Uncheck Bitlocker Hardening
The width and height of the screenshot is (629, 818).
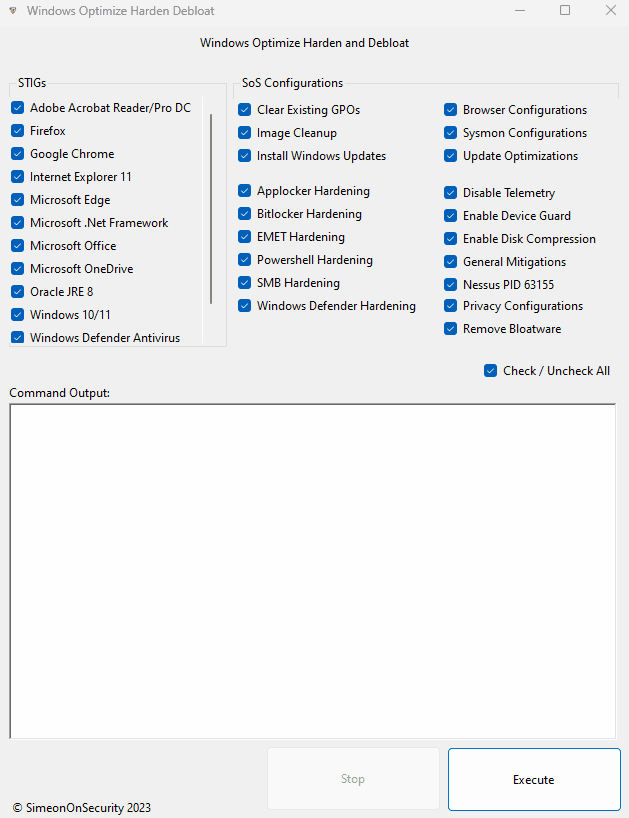pyautogui.click(x=245, y=214)
